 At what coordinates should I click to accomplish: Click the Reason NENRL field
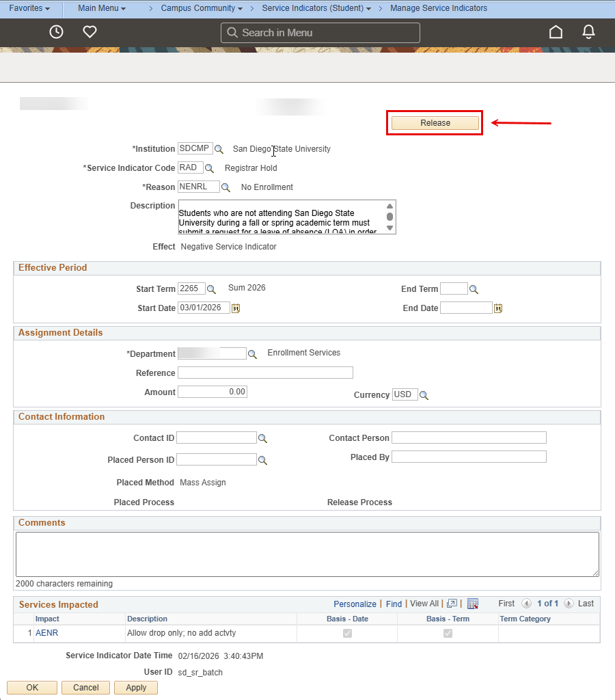199,187
